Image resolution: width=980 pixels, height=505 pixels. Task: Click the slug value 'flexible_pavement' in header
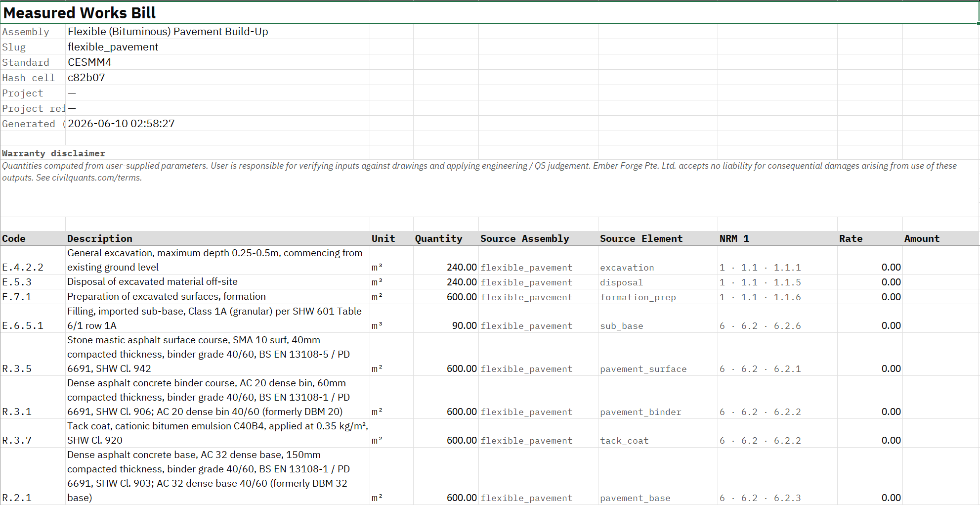[x=217, y=47]
